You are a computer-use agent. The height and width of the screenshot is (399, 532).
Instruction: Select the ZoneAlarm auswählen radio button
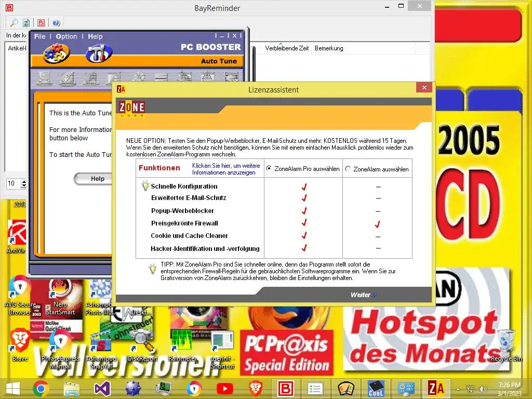click(x=348, y=169)
